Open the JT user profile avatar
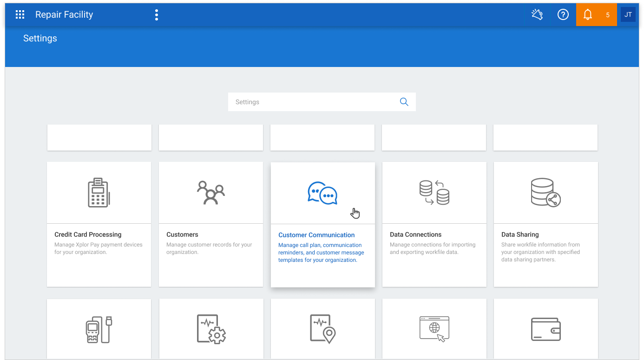The height and width of the screenshot is (360, 644). [x=628, y=15]
